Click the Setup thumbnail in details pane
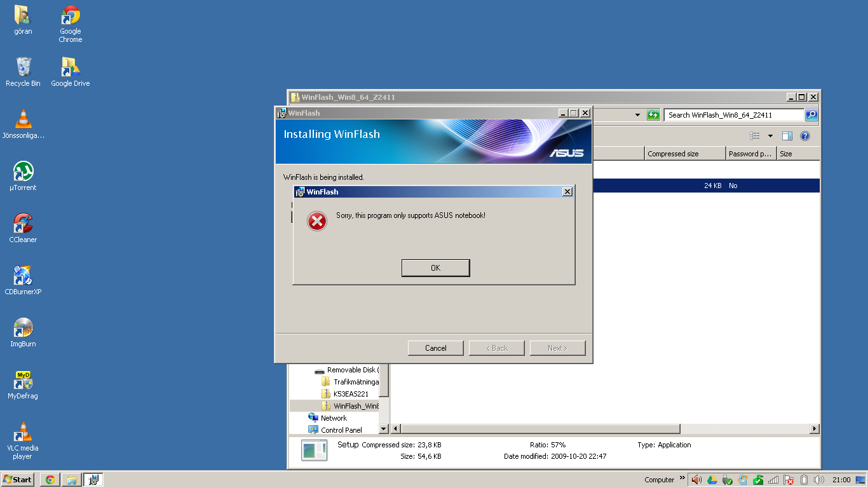This screenshot has height=488, width=868. point(315,451)
